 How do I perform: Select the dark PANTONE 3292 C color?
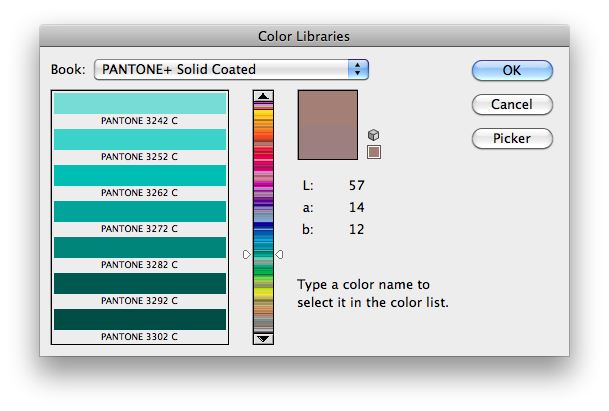140,284
